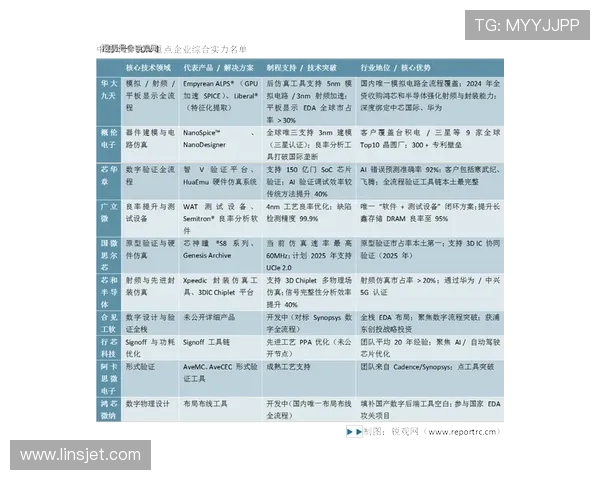Click the 'WAT 测试设备, Semitron' cell
The width and height of the screenshot is (600, 480).
[220, 218]
